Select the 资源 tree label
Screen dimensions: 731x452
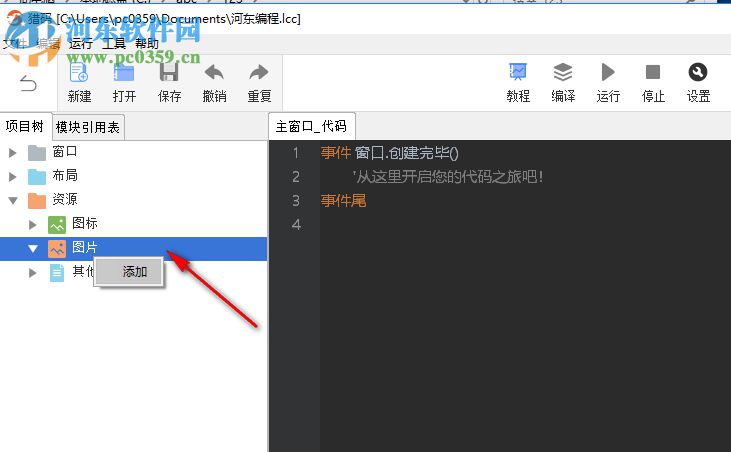65,199
